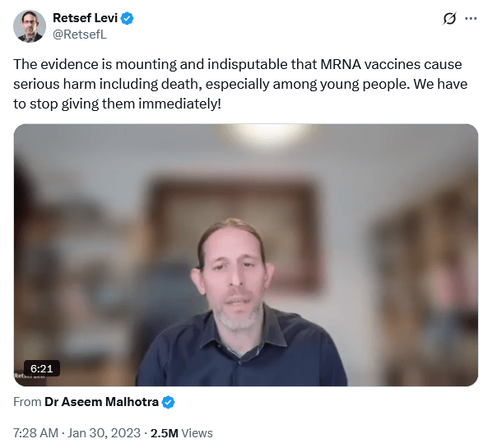
Task: Play the video of the man speaking
Action: click(246, 255)
